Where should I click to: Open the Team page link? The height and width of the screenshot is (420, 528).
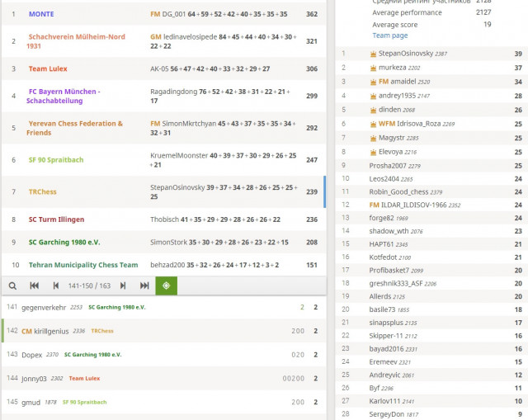(x=390, y=35)
